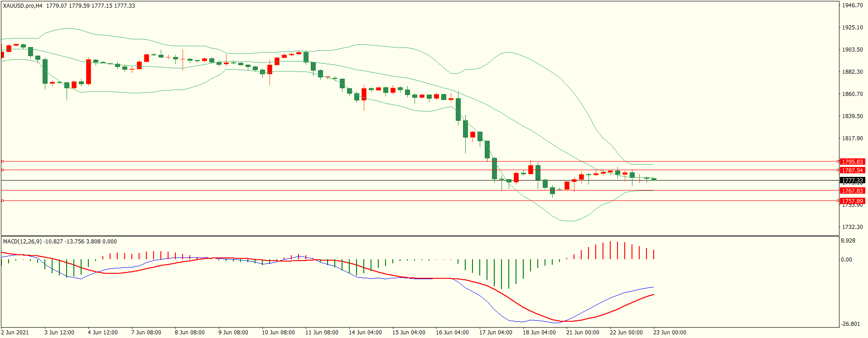Click the red 1795.83 price label

coord(852,162)
